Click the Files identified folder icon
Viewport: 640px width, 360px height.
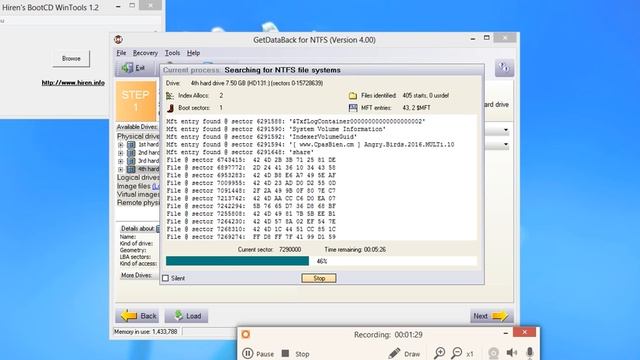[353, 96]
